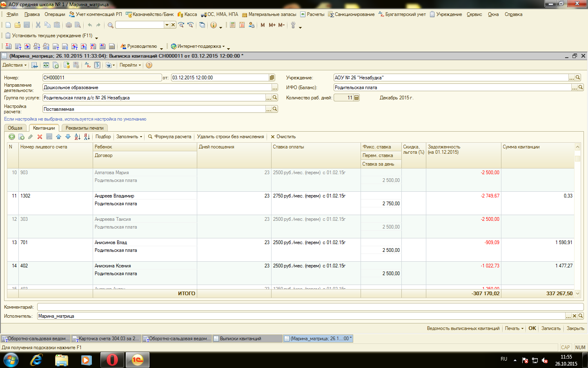The image size is (588, 368).
Task: Move the current row up
Action: [x=58, y=137]
